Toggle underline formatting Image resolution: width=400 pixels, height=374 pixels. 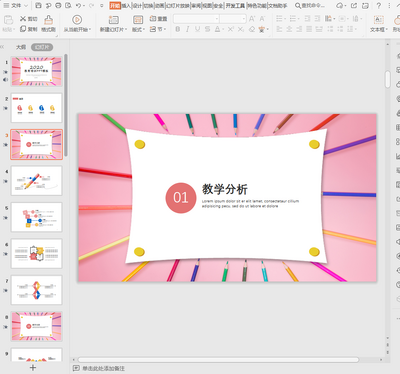coord(198,29)
